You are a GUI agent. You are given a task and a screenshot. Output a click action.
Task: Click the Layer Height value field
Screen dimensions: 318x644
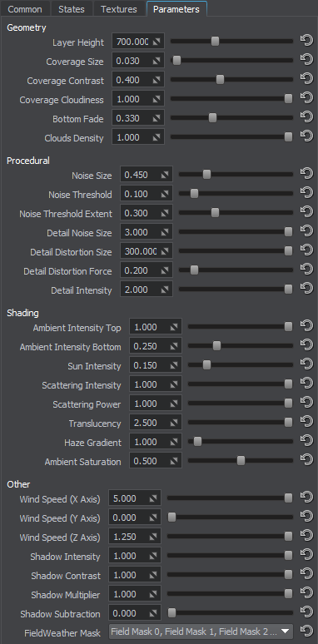pos(138,42)
